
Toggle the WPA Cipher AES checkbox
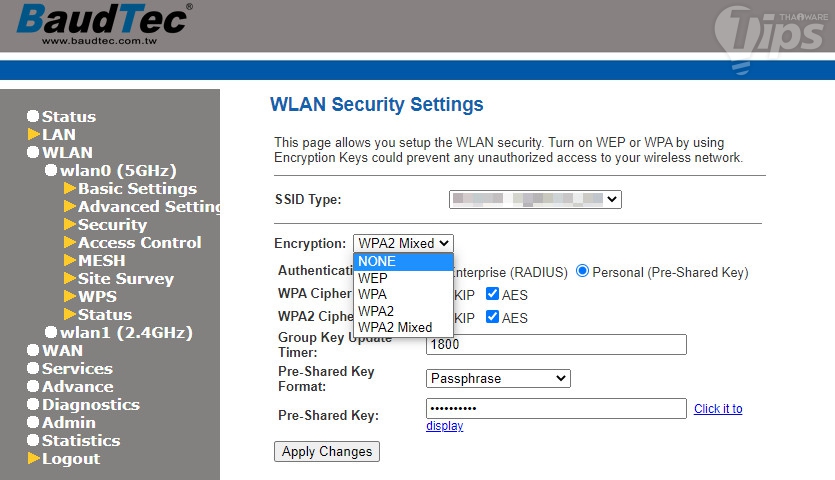(492, 294)
